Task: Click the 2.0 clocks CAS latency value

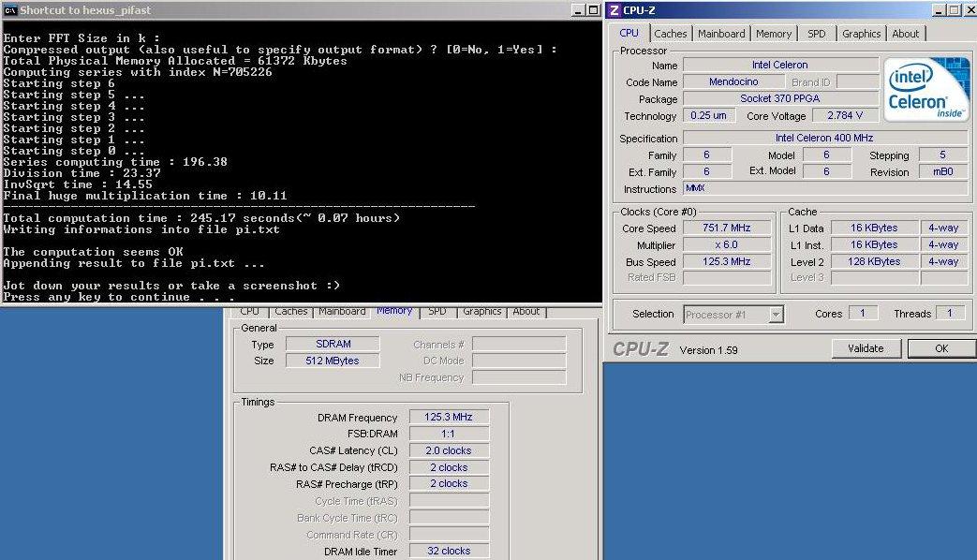Action: pos(449,450)
